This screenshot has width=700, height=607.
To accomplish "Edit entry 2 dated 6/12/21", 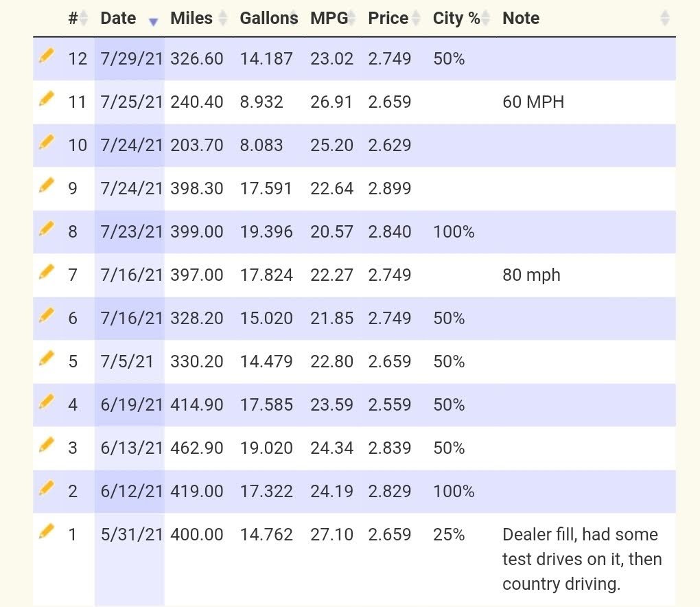I will point(47,488).
